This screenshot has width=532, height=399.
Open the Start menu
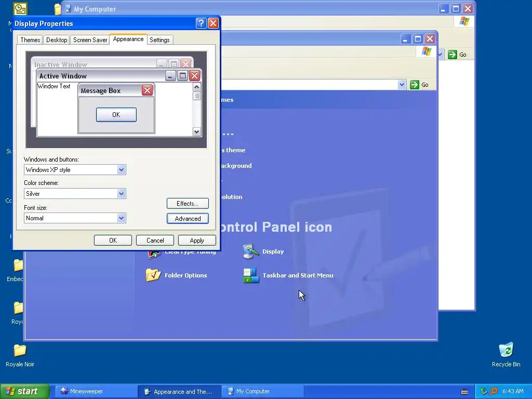pos(25,391)
